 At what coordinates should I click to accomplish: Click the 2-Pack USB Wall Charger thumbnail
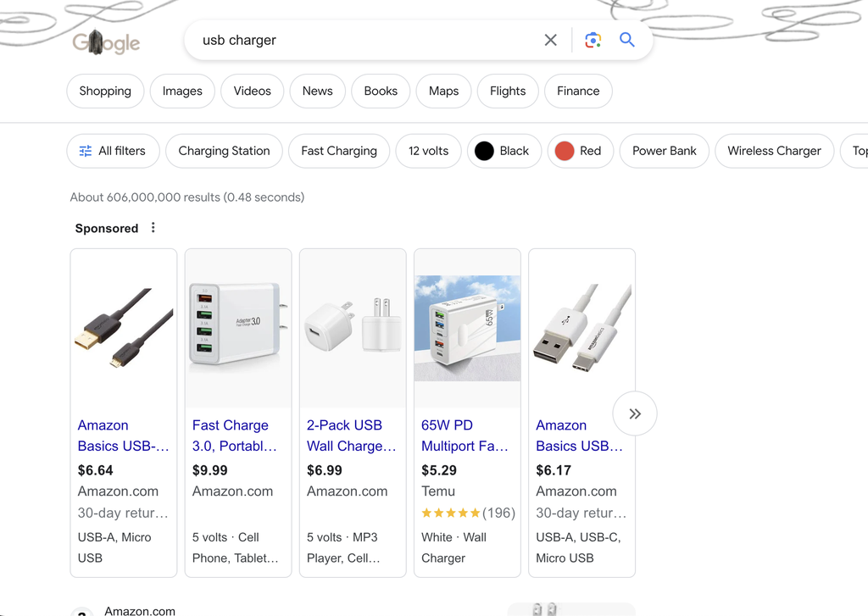[x=353, y=329]
